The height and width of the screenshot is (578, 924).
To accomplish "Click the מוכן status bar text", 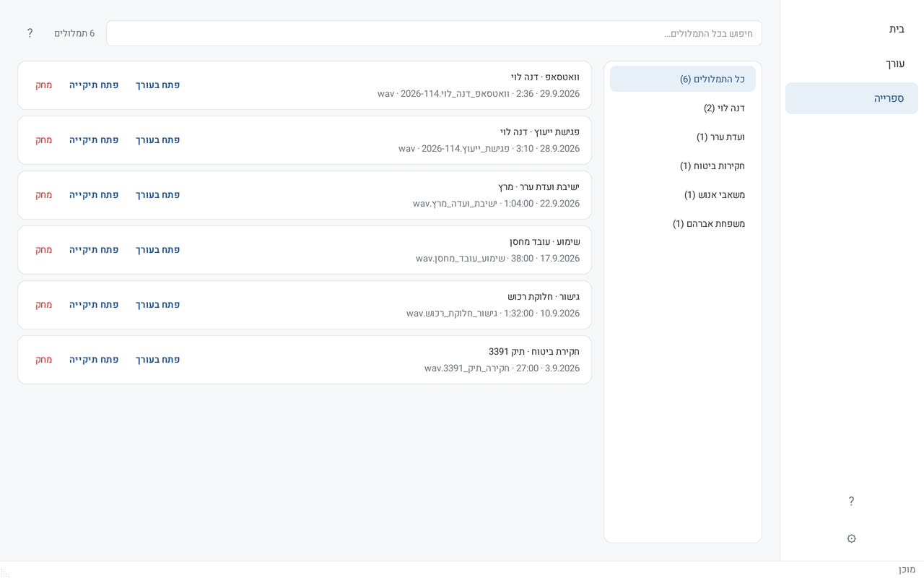I will coord(907,569).
